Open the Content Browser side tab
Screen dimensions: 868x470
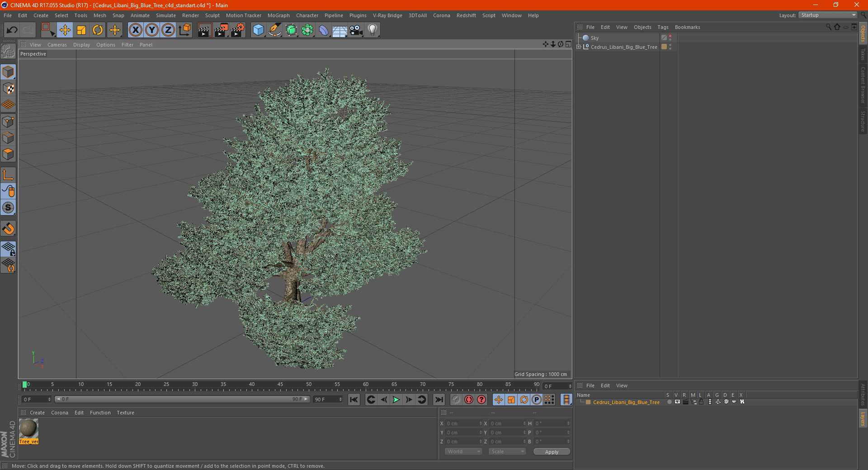[x=863, y=85]
